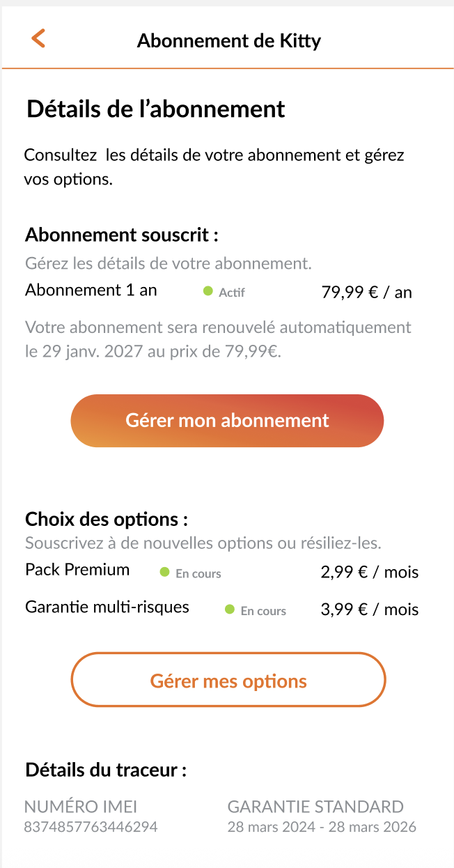The width and height of the screenshot is (454, 868).
Task: Click the 79,99 € / an price
Action: [366, 293]
